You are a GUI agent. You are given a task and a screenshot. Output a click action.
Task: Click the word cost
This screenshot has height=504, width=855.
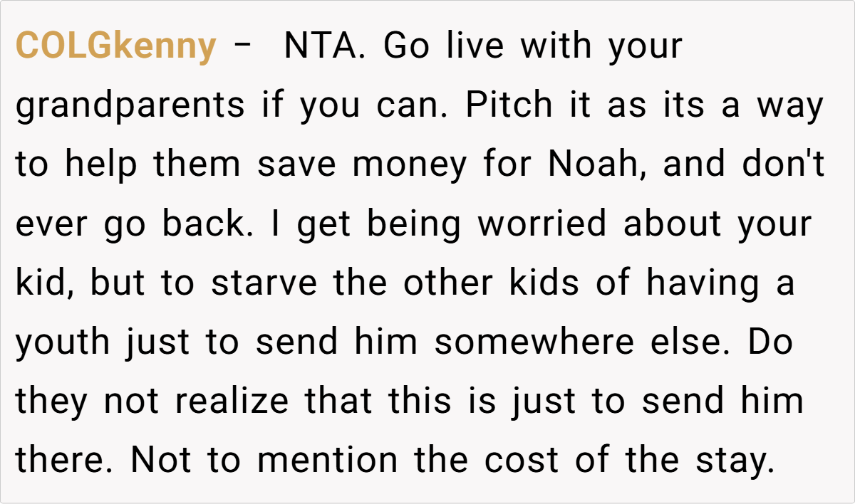coord(522,461)
